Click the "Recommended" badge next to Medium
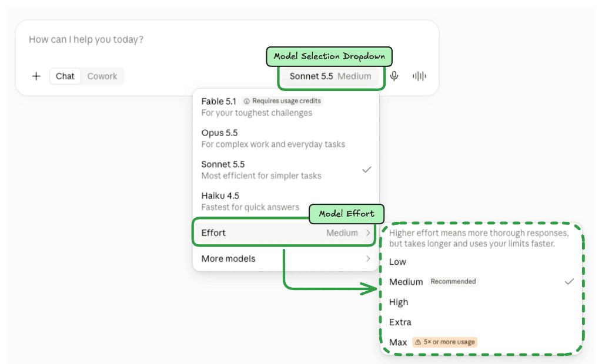 click(x=453, y=282)
